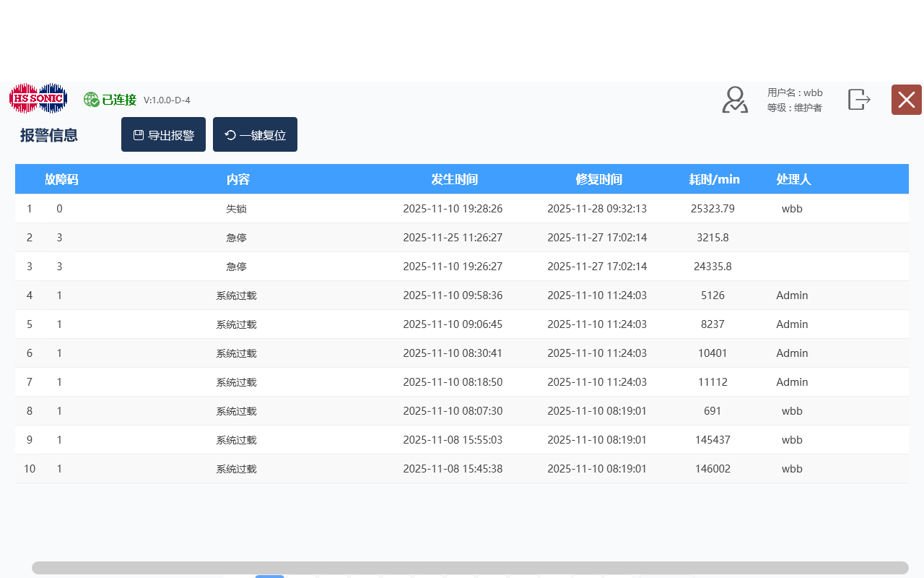The width and height of the screenshot is (924, 578).
Task: Click the horizontal scrollbar at bottom
Action: coord(469,568)
